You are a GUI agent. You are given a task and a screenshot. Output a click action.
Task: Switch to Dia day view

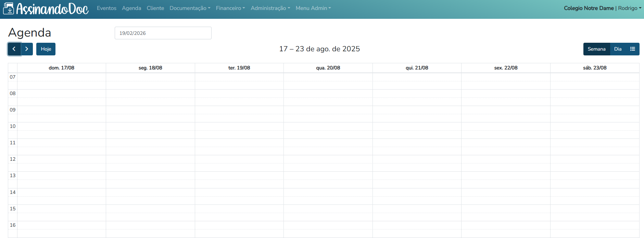coord(618,49)
